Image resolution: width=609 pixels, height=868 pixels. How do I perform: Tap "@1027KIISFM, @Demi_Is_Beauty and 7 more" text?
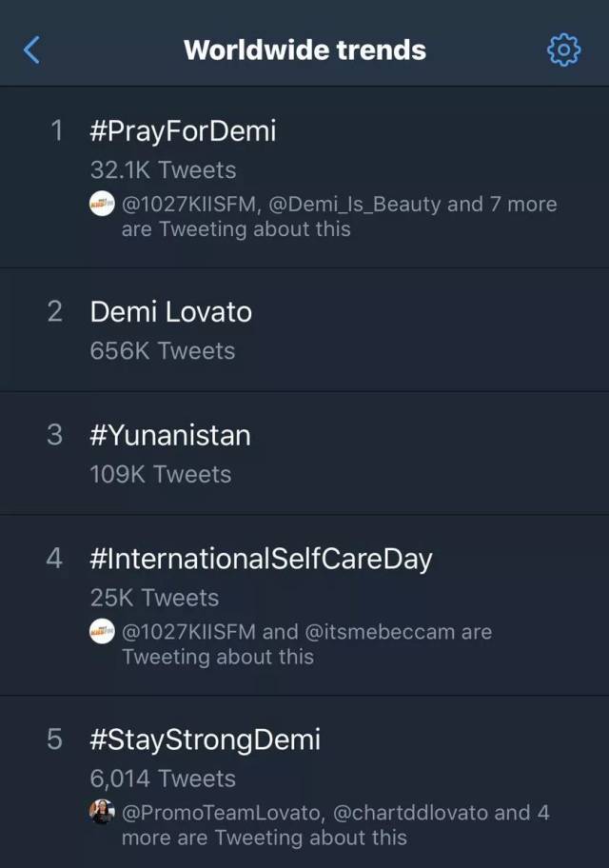[340, 205]
